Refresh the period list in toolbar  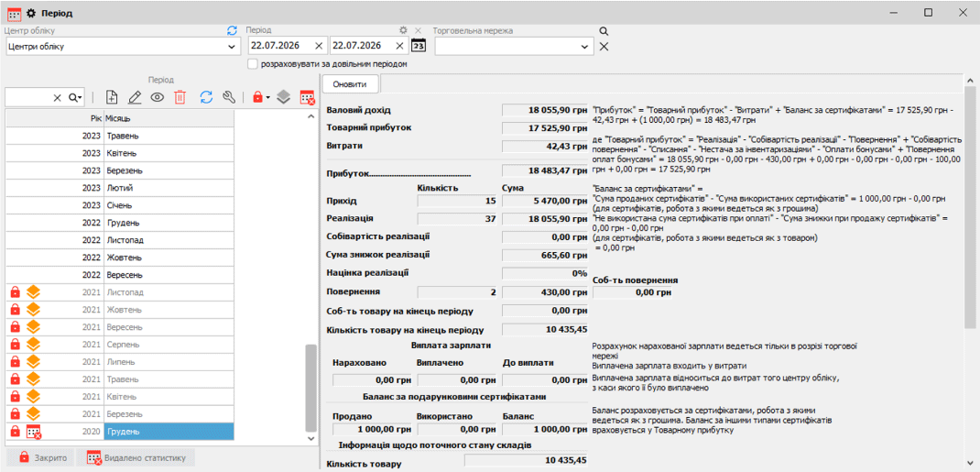point(206,97)
